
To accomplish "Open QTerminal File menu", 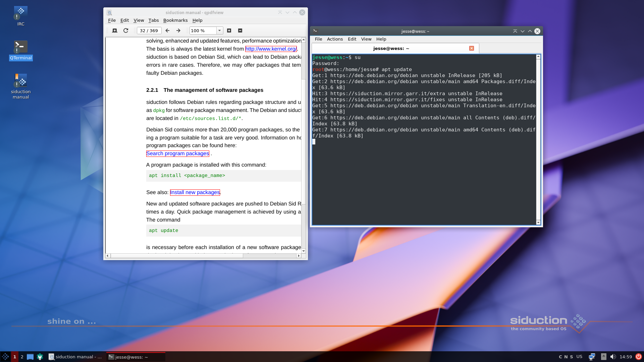I will tap(318, 39).
